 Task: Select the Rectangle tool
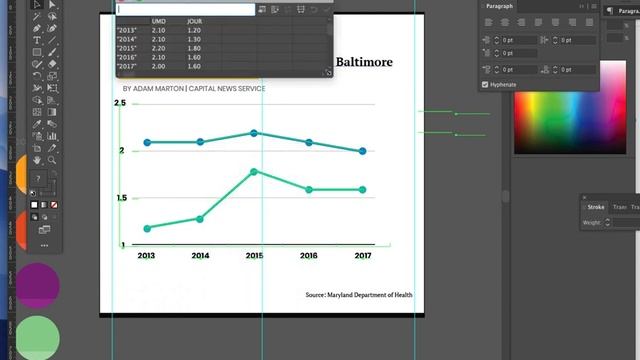(37, 52)
